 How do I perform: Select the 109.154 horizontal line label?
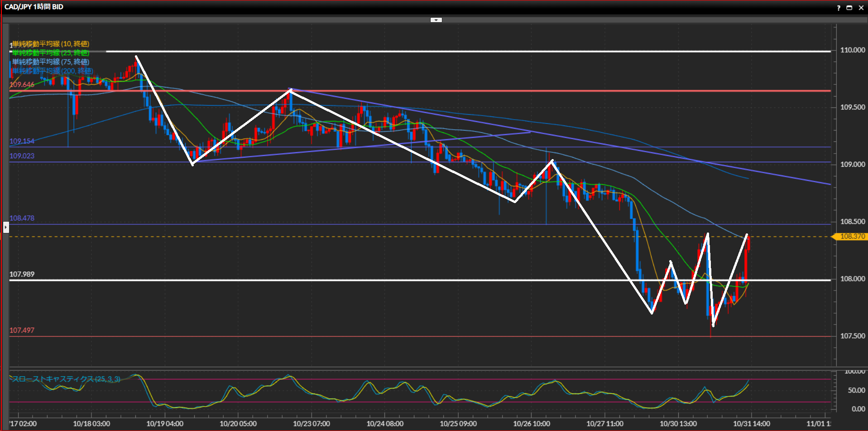pyautogui.click(x=22, y=141)
